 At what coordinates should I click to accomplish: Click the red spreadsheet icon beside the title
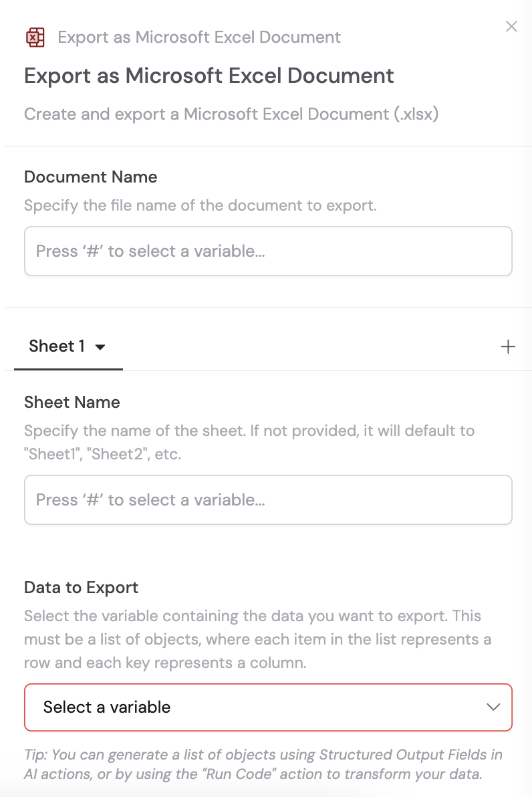[x=35, y=37]
